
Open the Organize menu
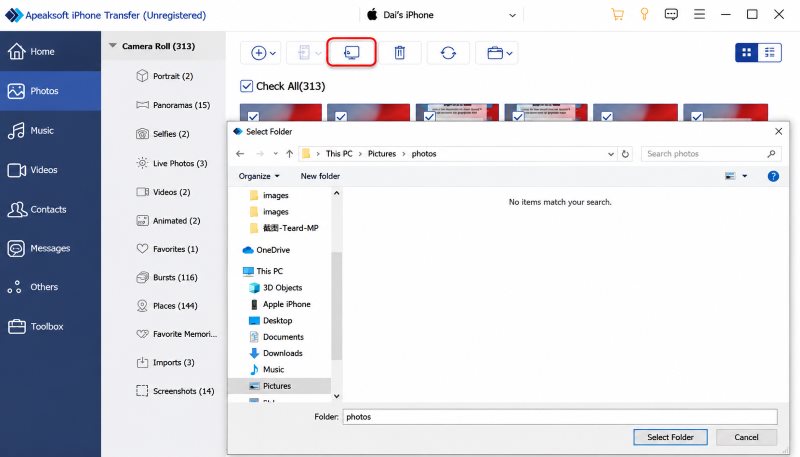click(x=259, y=176)
